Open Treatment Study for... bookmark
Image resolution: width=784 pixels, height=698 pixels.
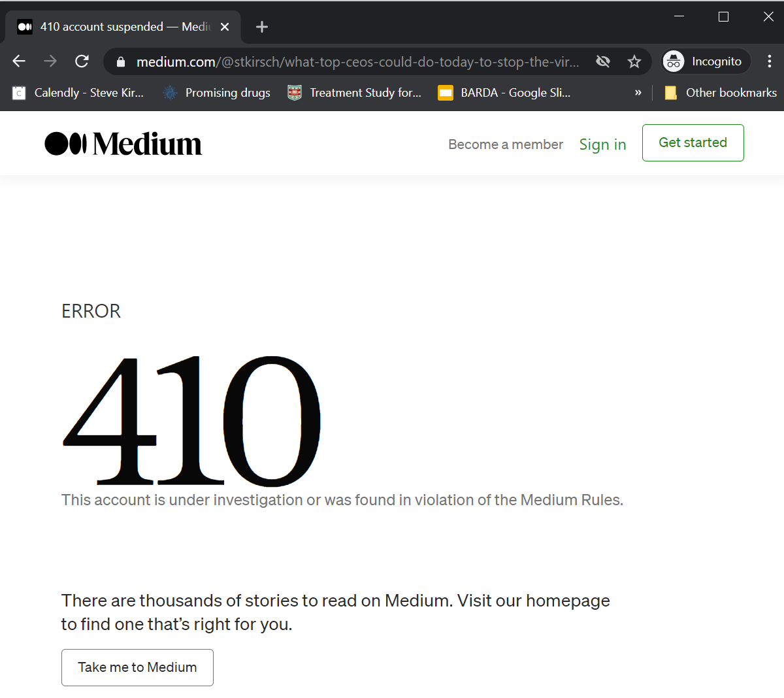(355, 93)
